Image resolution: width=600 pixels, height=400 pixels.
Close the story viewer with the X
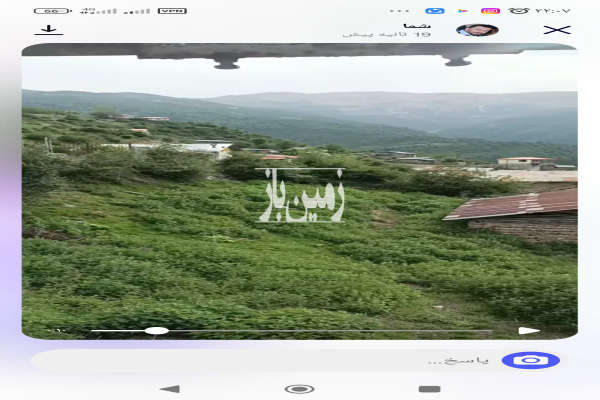coord(556,29)
